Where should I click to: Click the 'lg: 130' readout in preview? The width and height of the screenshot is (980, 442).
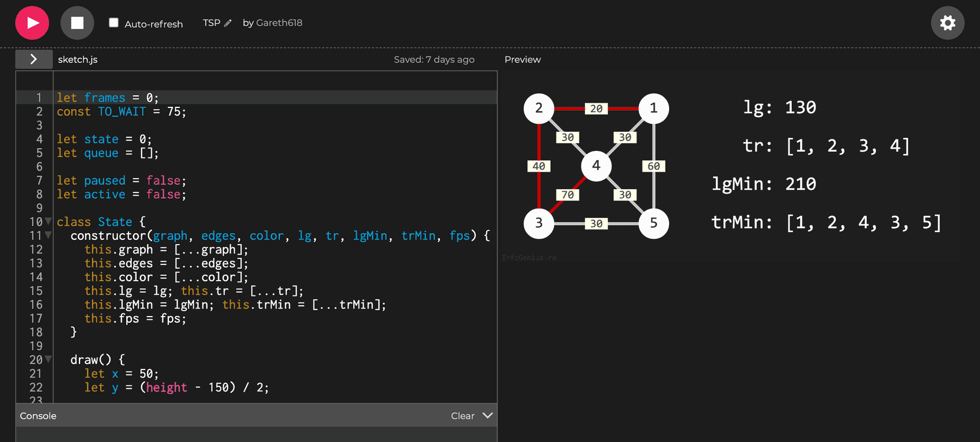(780, 107)
